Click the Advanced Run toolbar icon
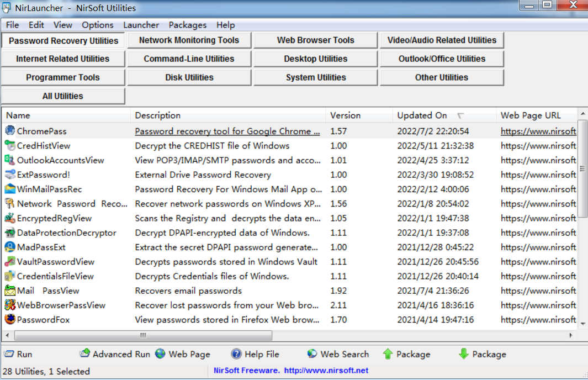 pos(85,353)
